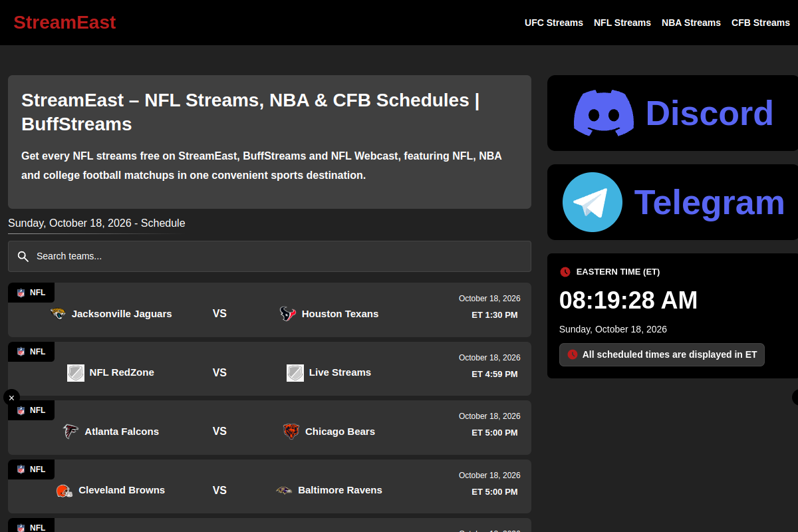Viewport: 798px width, 532px height.
Task: Select the Houston Texans team name
Action: click(340, 314)
